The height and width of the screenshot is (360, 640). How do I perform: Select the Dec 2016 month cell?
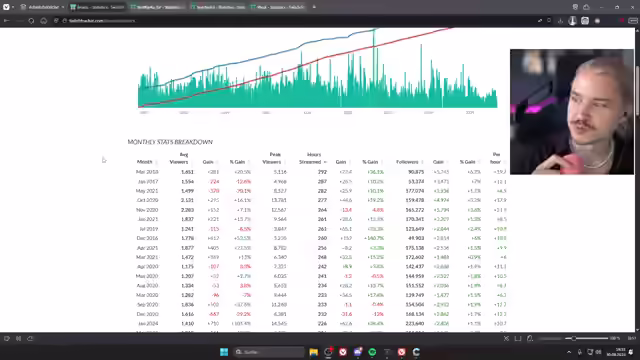[147, 238]
